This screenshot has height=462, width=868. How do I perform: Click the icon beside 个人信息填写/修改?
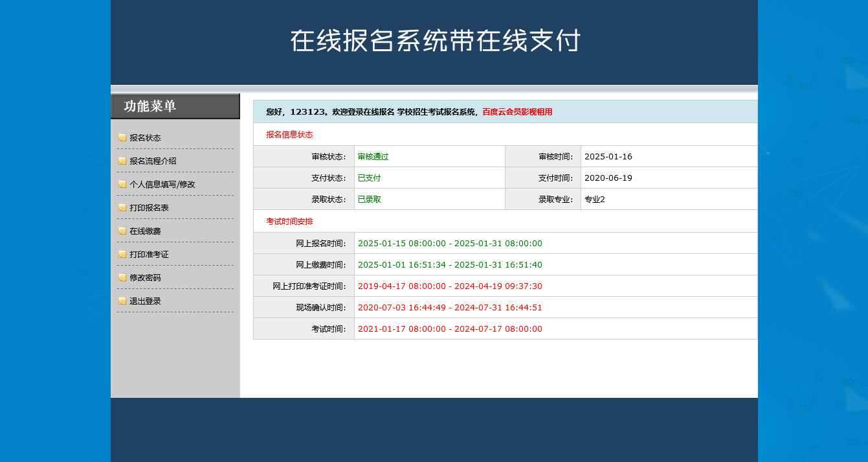point(122,184)
